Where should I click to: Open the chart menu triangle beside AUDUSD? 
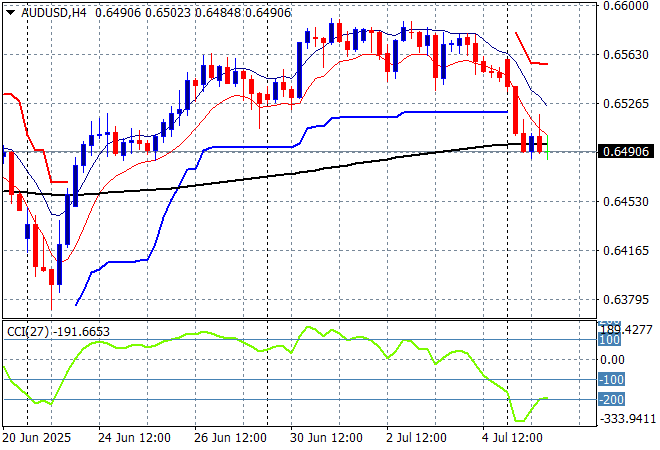tap(11, 13)
